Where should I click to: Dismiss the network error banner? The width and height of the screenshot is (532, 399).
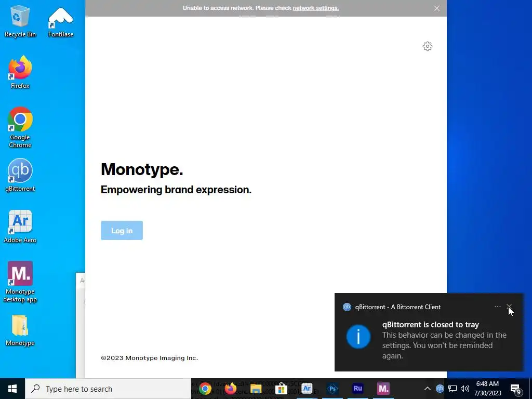click(x=437, y=8)
